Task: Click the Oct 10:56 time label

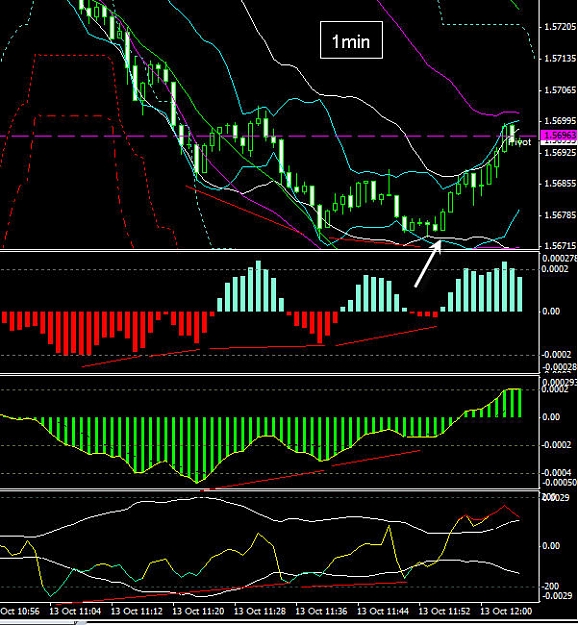Action: tap(20, 611)
